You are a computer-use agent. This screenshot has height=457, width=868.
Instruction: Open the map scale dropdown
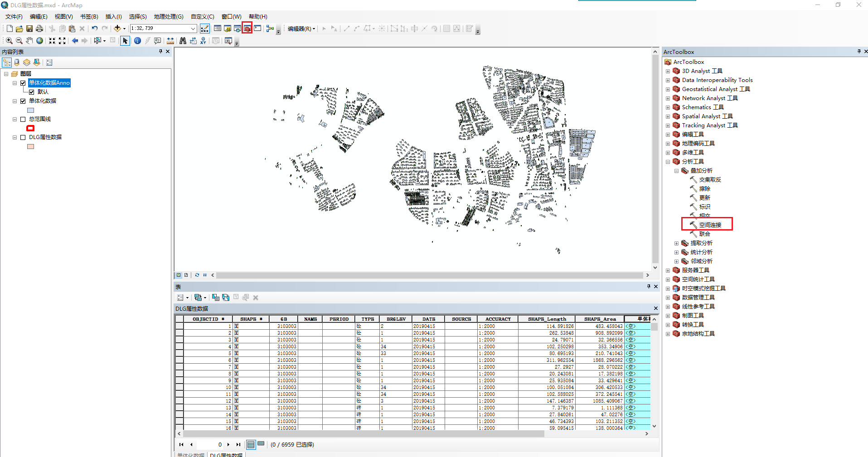click(x=193, y=29)
